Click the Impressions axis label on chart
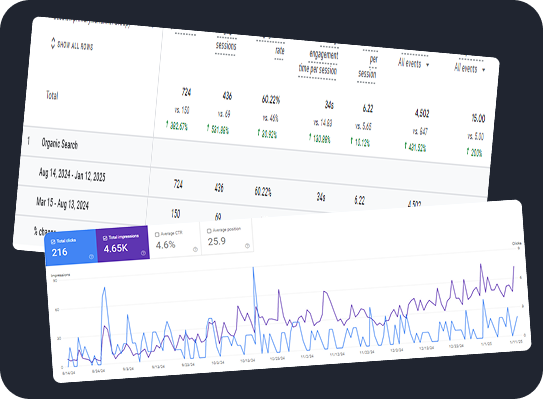Screen dimensions: 543x399 [61, 275]
